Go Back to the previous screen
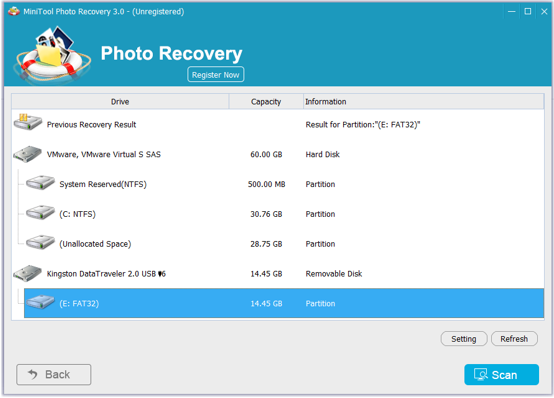The width and height of the screenshot is (554, 398). [x=53, y=374]
